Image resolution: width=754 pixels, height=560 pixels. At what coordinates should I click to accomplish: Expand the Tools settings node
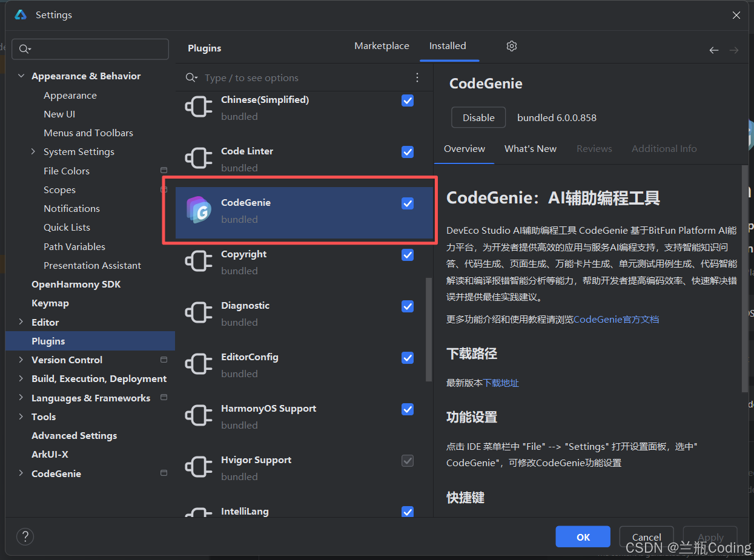click(21, 417)
